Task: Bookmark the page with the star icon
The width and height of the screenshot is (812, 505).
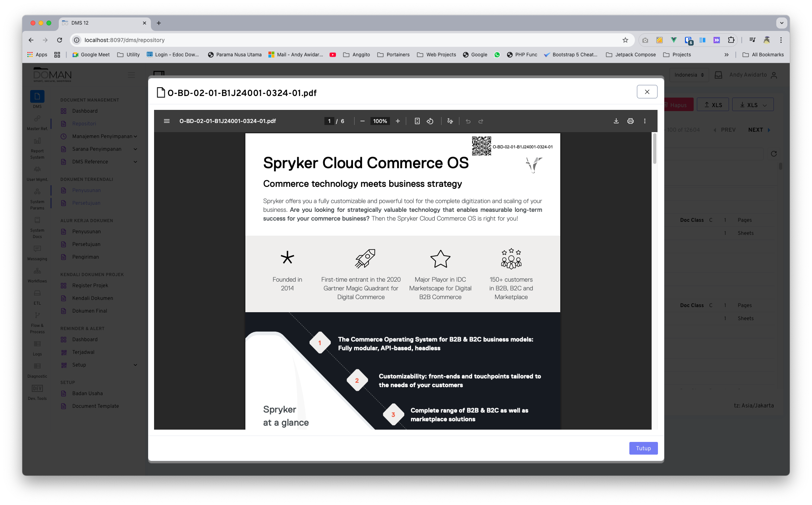Action: click(625, 40)
